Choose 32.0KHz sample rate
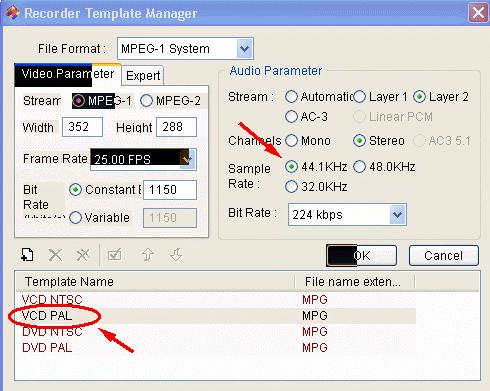Image resolution: width=490 pixels, height=391 pixels. (291, 187)
